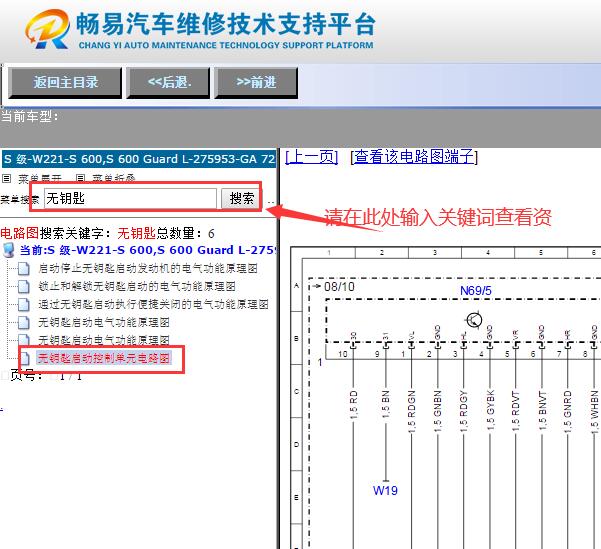Click the W19 ground label in diagram

coord(386,491)
